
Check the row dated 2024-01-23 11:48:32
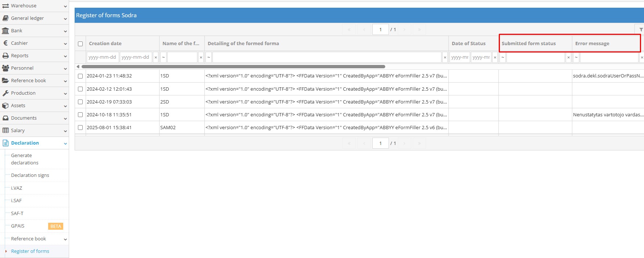click(x=80, y=76)
